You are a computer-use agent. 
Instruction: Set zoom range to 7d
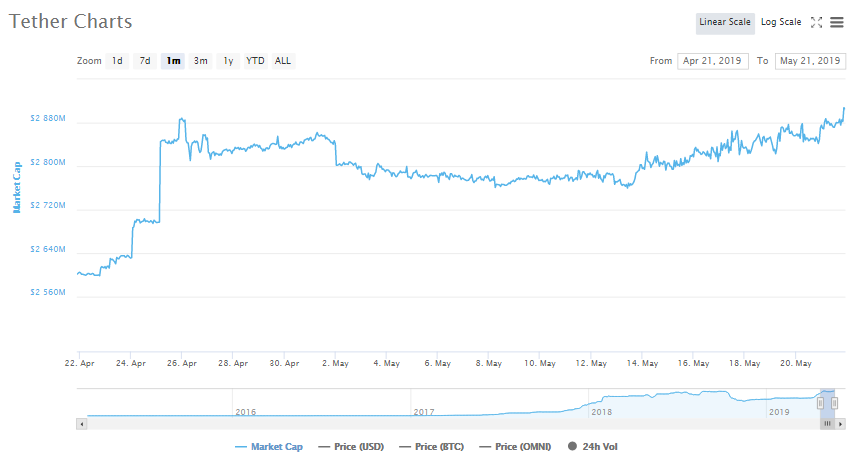click(x=145, y=61)
